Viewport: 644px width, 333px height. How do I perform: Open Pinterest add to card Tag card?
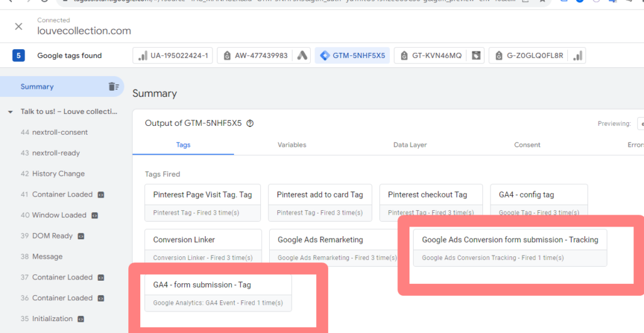[320, 203]
